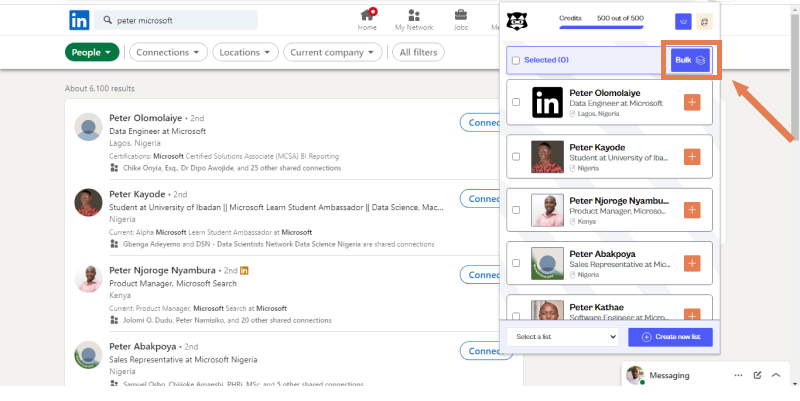
Task: Check the Peter Abakpoya checkbox in extension
Action: [x=516, y=263]
